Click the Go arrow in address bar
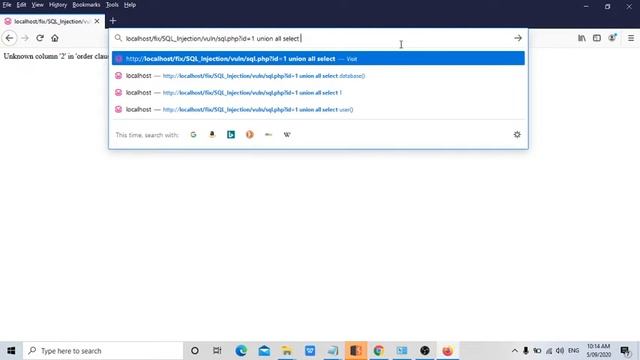640x360 pixels. tap(518, 38)
